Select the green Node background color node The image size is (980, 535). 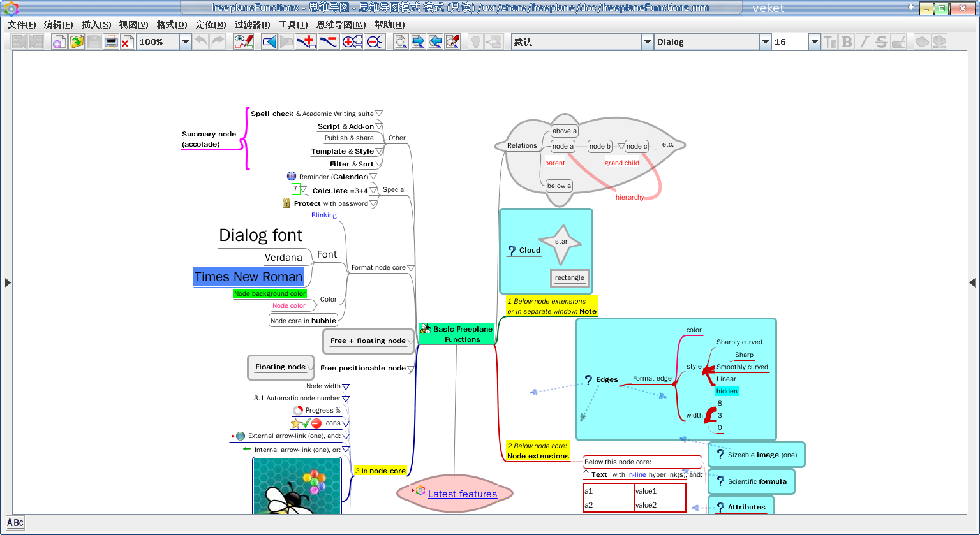270,293
